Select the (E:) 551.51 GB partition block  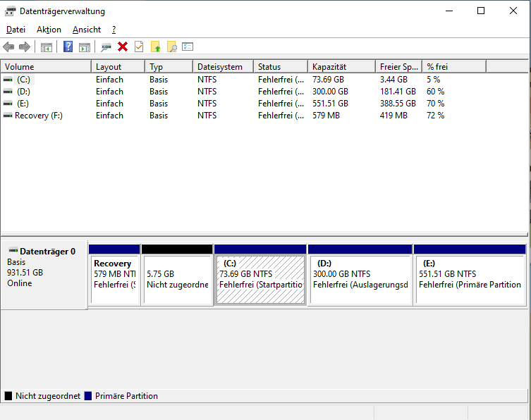[x=470, y=275]
